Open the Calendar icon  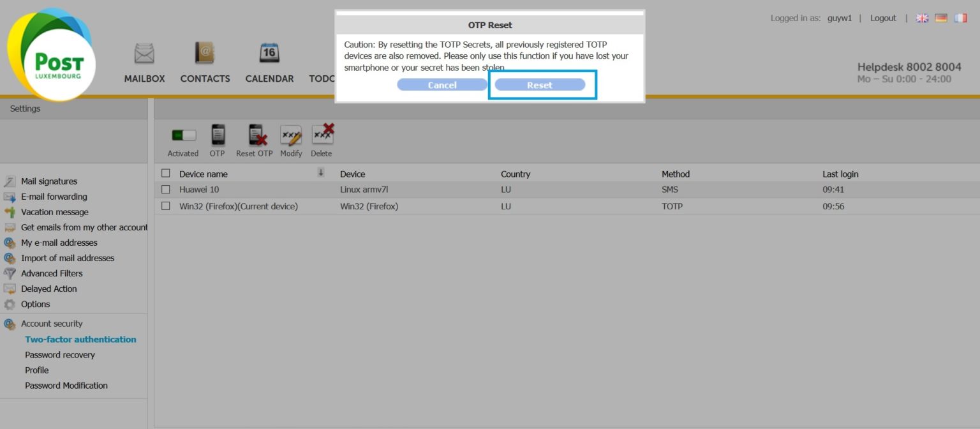(x=269, y=54)
